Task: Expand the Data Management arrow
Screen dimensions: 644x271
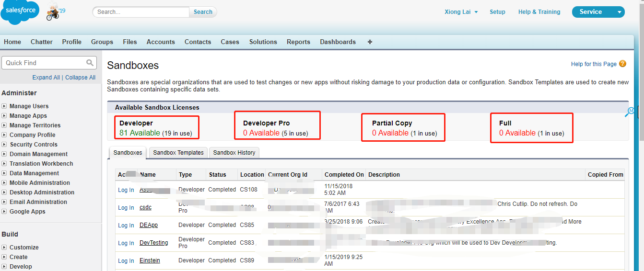Action: pos(4,173)
